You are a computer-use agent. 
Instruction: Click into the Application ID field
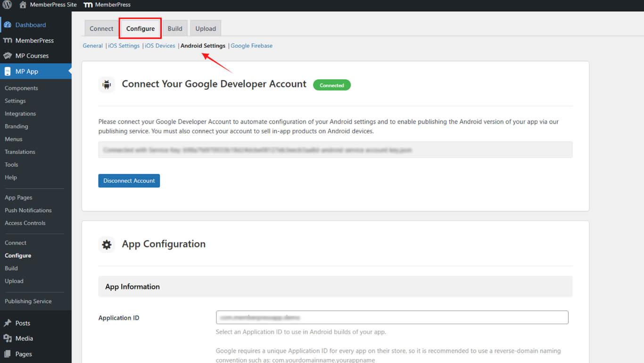pyautogui.click(x=392, y=317)
